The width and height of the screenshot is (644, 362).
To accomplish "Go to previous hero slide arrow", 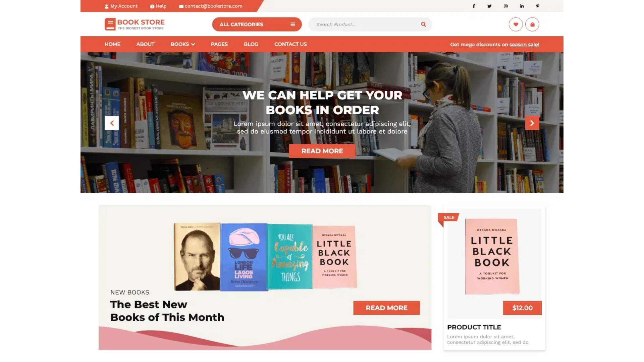I will 112,123.
